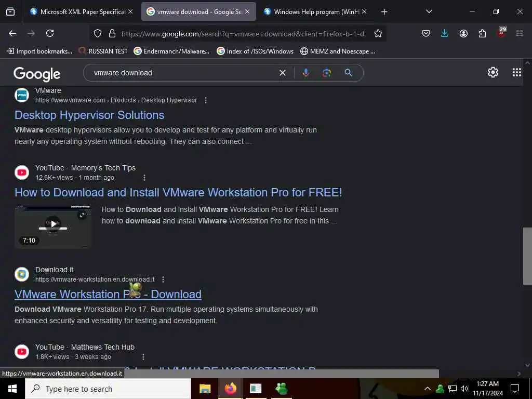This screenshot has width=532, height=399.
Task: Close the Windows Help program tab
Action: click(364, 12)
